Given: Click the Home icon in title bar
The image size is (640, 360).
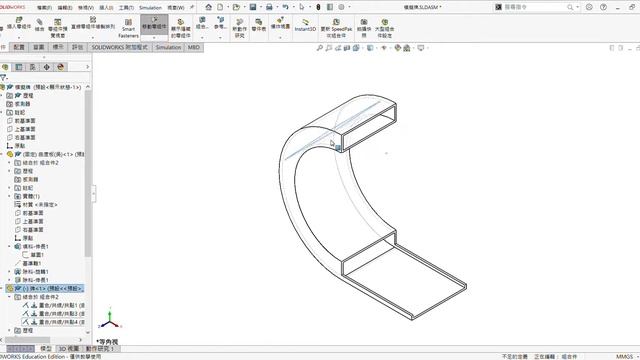Looking at the screenshot, I should point(209,7).
